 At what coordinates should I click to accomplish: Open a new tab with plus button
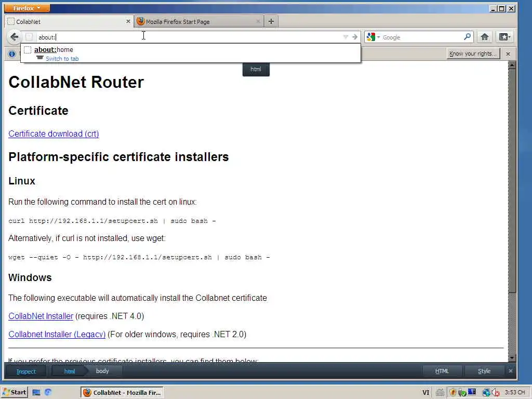[x=271, y=21]
